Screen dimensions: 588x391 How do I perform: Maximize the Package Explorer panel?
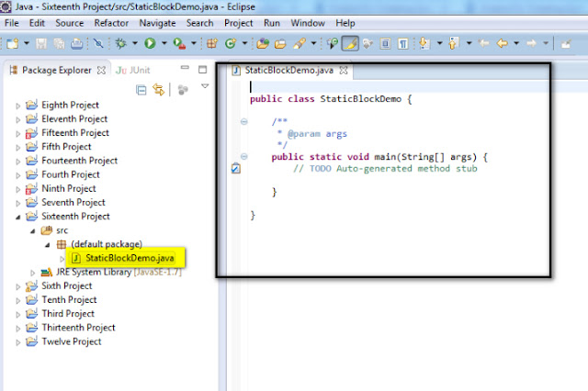coord(202,70)
